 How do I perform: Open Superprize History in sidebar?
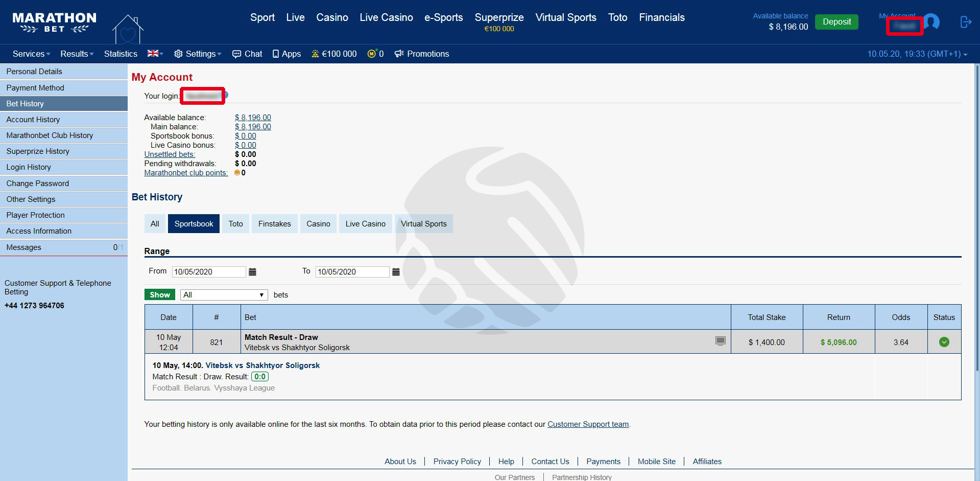[64, 151]
